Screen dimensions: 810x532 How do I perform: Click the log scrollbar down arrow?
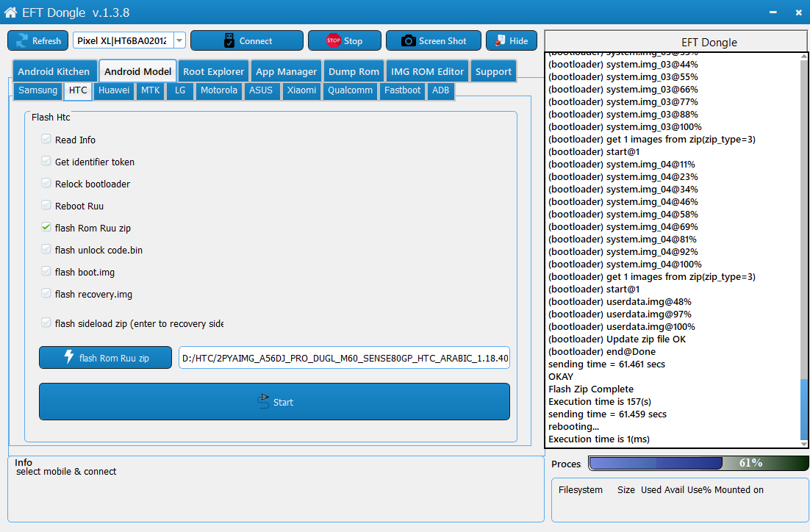tap(804, 443)
